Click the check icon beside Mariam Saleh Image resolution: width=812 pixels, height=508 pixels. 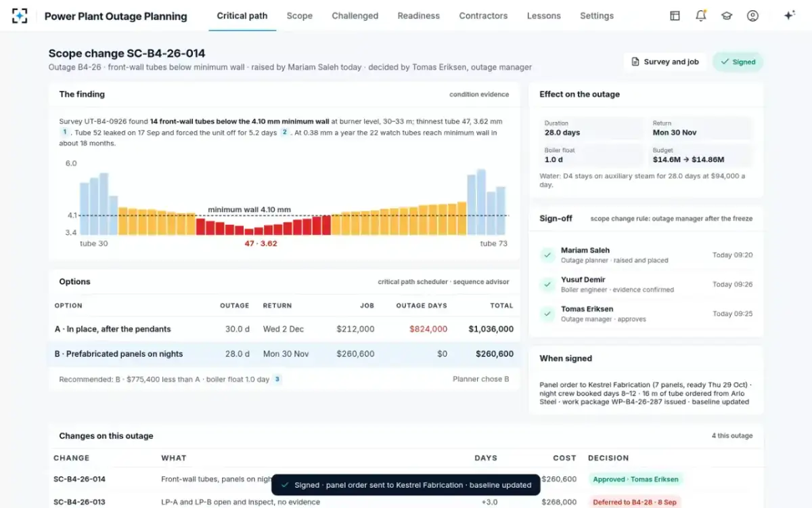(x=547, y=255)
